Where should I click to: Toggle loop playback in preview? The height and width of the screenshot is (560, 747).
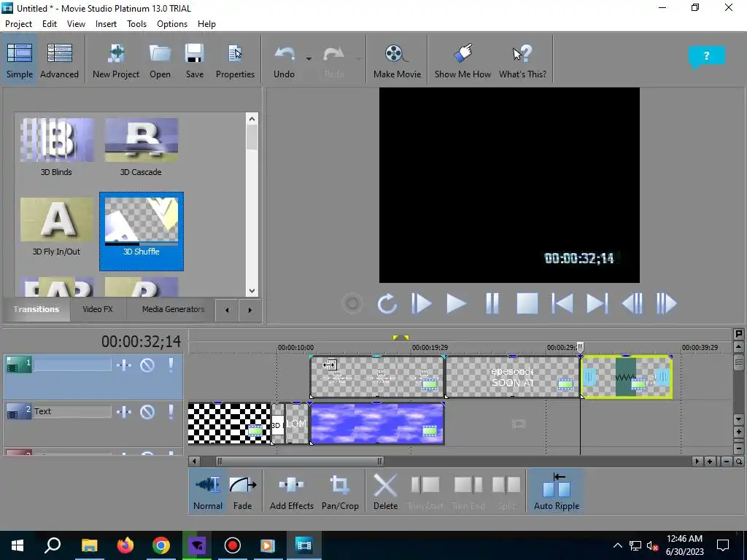point(387,304)
